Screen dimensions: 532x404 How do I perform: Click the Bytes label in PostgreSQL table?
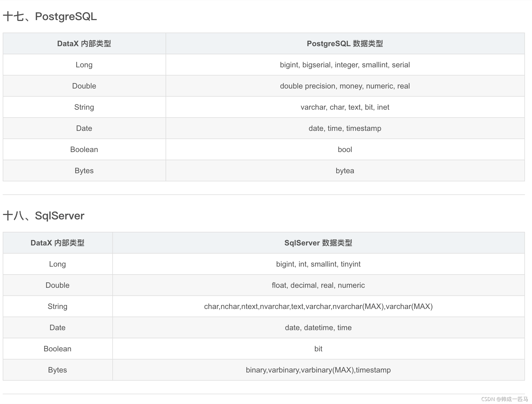pyautogui.click(x=84, y=171)
